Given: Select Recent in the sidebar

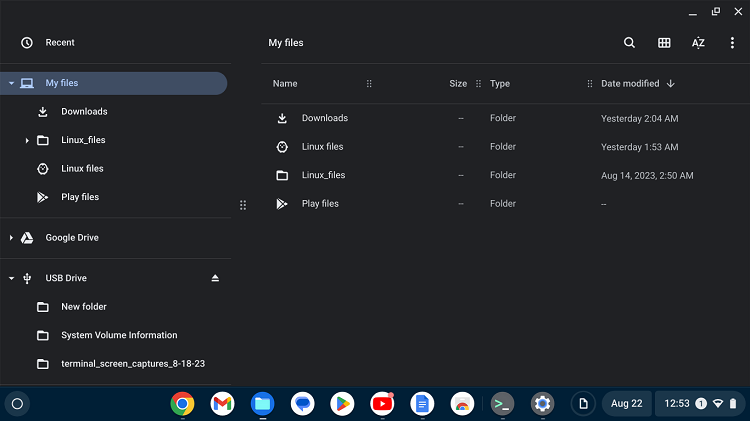Looking at the screenshot, I should point(60,43).
